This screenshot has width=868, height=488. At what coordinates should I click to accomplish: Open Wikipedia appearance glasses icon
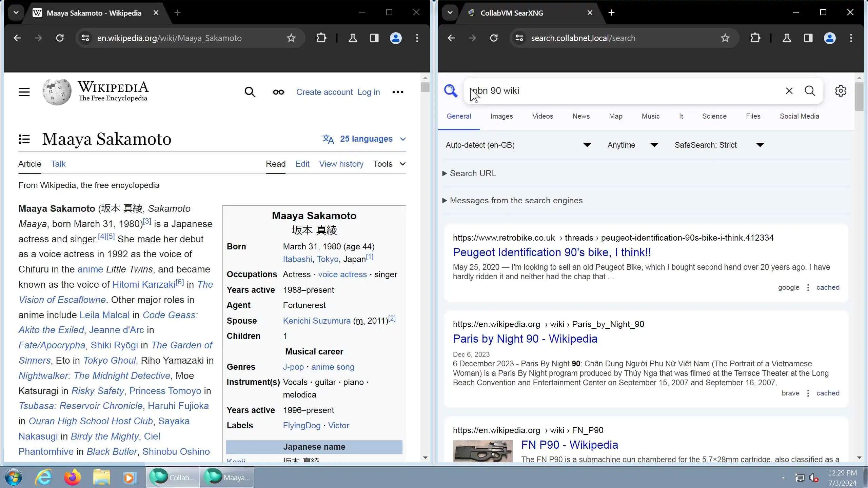tap(278, 92)
